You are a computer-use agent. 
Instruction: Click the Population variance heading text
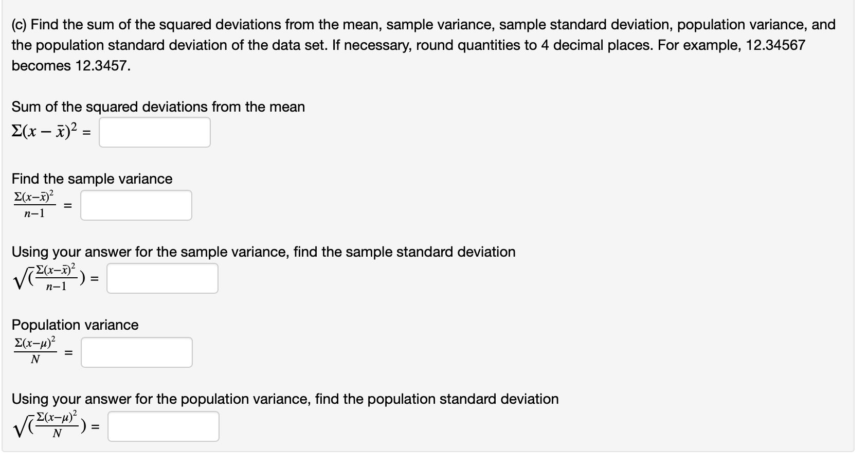[x=75, y=325]
